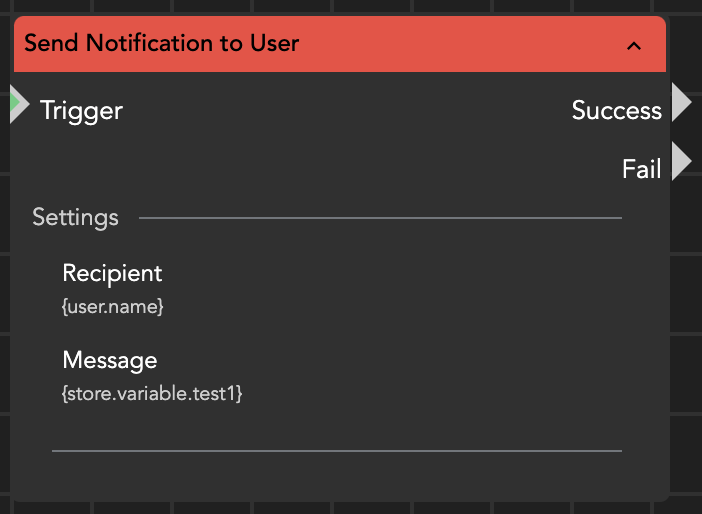Select the Recipient setting label

pyautogui.click(x=112, y=273)
